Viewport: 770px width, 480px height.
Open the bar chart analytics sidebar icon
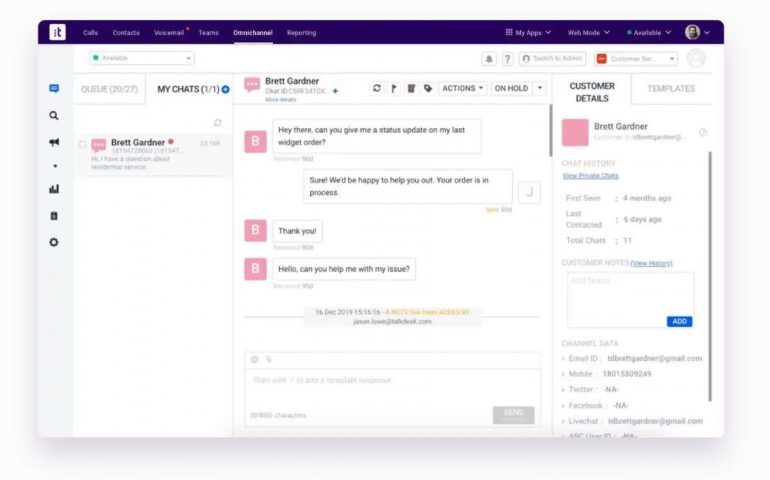54,189
